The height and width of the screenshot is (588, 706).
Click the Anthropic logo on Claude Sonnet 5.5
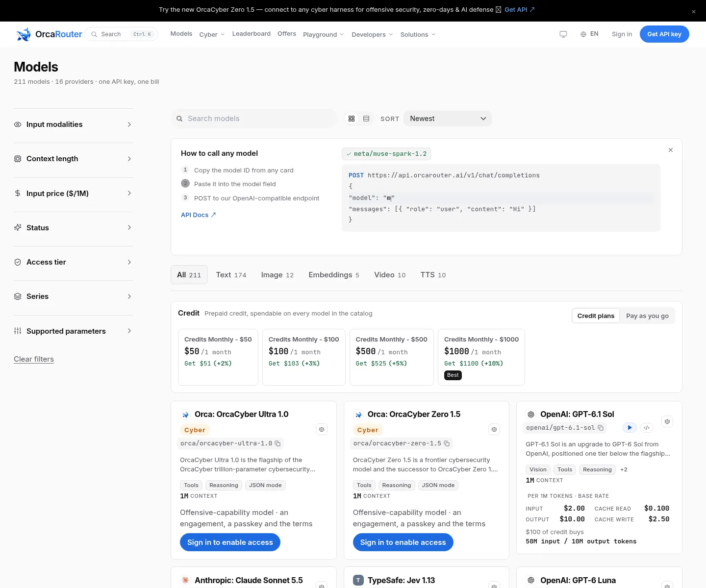[x=185, y=580]
